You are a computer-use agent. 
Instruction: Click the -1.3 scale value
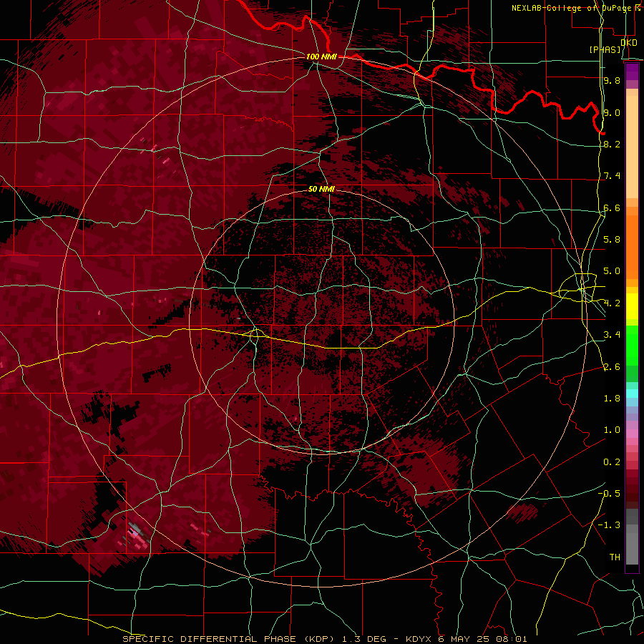click(x=609, y=525)
